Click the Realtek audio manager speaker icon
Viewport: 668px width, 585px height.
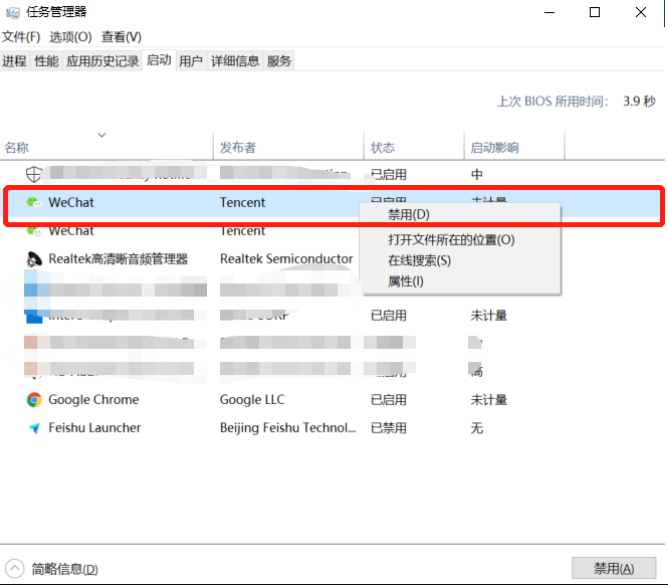click(33, 259)
